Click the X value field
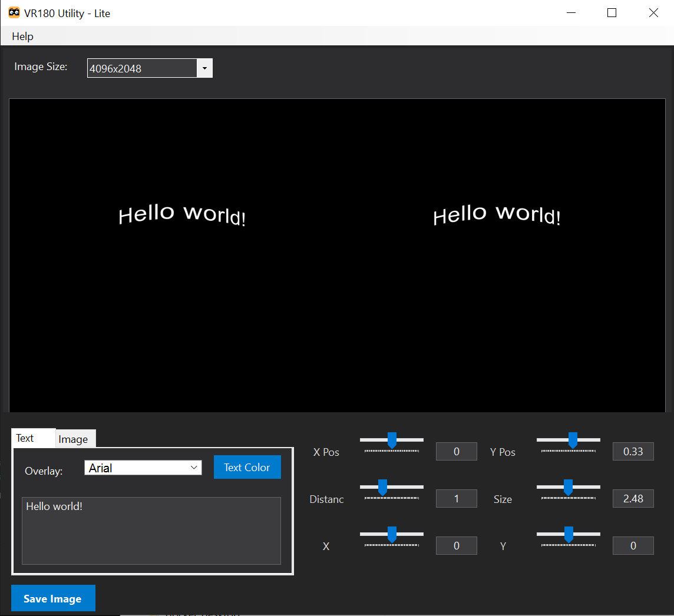The width and height of the screenshot is (674, 616). coord(457,545)
